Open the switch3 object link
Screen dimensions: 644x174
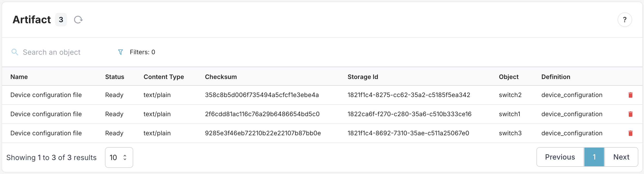coord(510,133)
